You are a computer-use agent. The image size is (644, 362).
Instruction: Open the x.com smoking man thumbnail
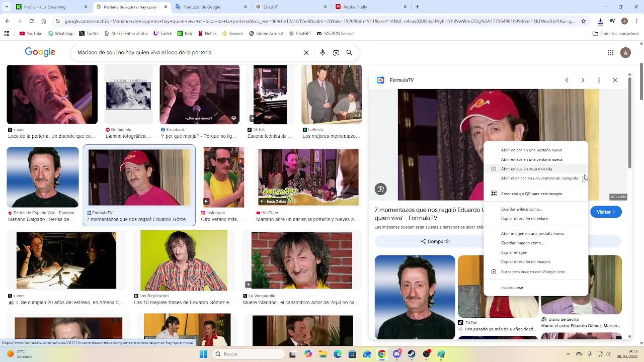pyautogui.click(x=52, y=95)
